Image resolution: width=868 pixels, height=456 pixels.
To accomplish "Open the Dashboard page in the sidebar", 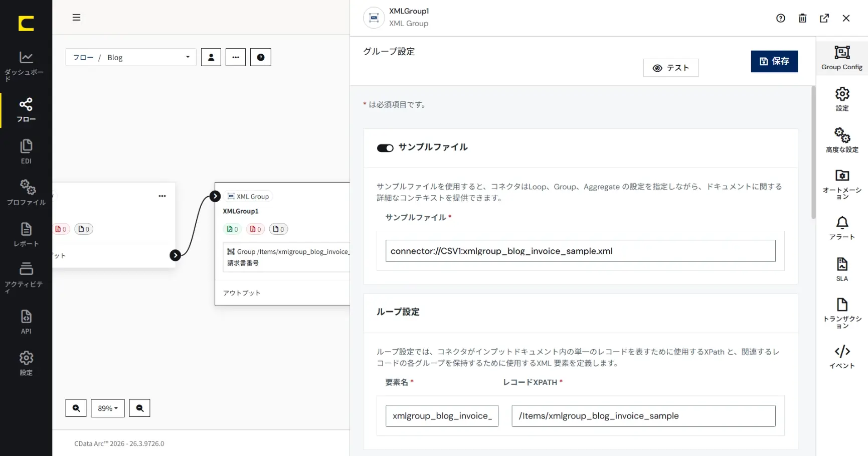I will pos(26,66).
